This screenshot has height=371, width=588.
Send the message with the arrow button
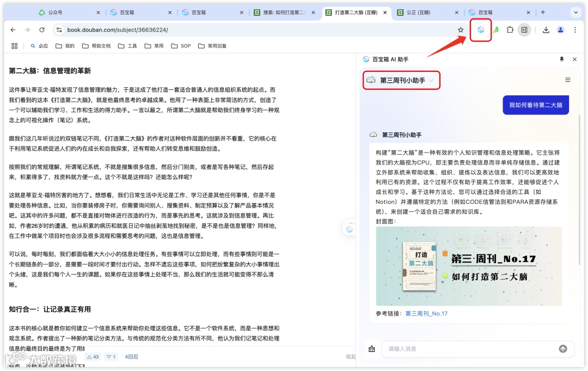(x=563, y=349)
